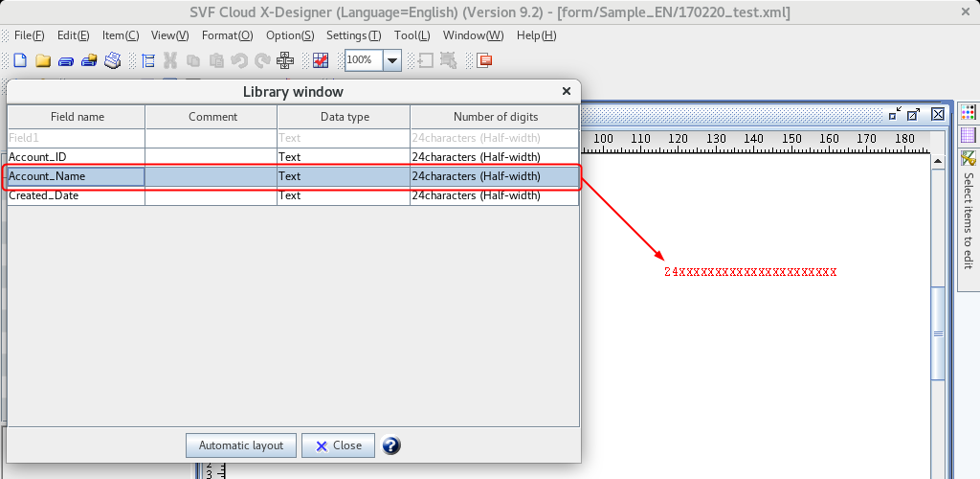Click the Close button in Library window
The height and width of the screenshot is (479, 980).
(338, 445)
